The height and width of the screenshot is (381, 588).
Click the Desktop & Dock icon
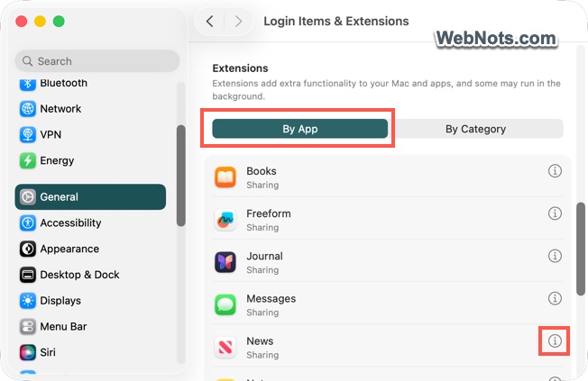point(27,275)
